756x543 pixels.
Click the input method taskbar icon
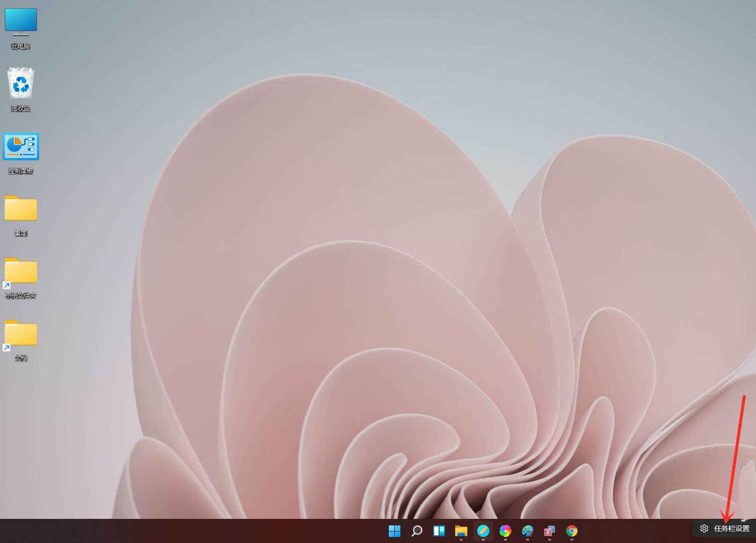click(549, 530)
